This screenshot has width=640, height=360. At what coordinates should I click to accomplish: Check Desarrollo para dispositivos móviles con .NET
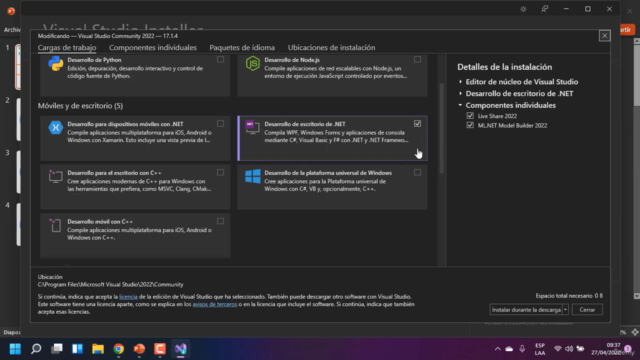coord(220,124)
